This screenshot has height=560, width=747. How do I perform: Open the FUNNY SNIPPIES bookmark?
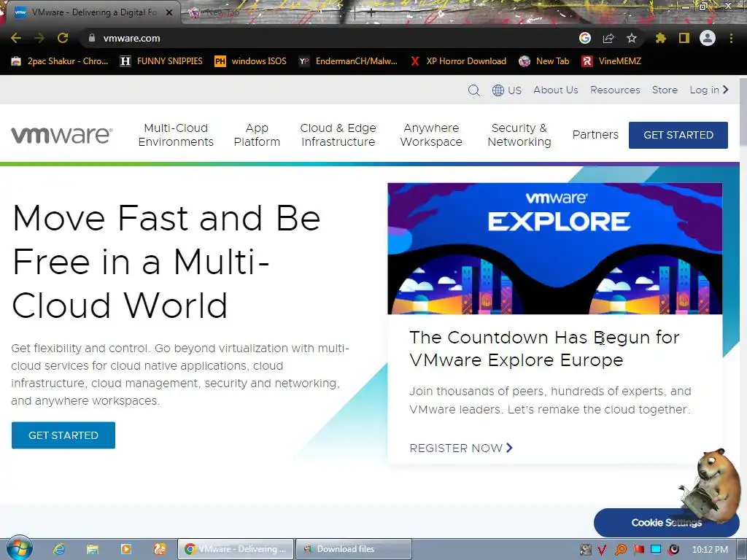click(x=161, y=61)
